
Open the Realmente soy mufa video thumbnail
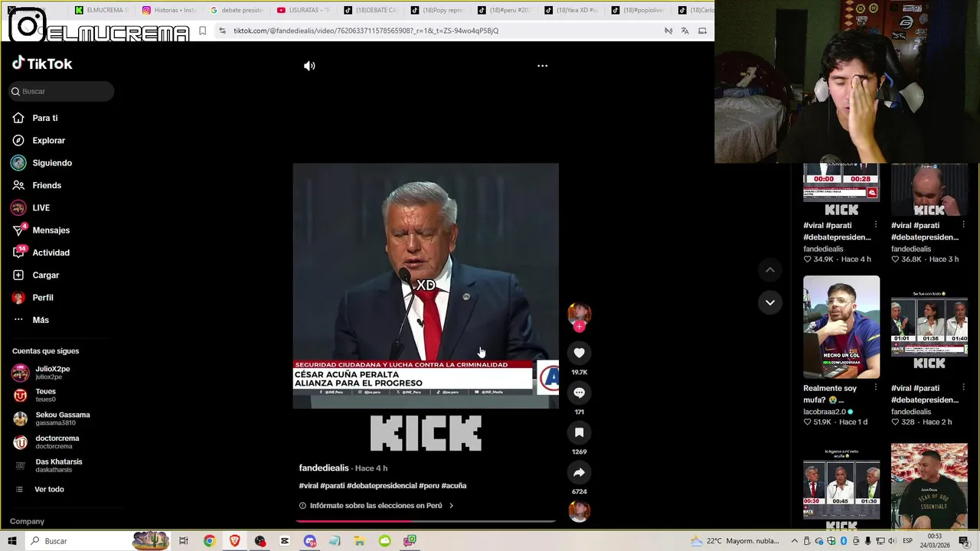coord(841,328)
